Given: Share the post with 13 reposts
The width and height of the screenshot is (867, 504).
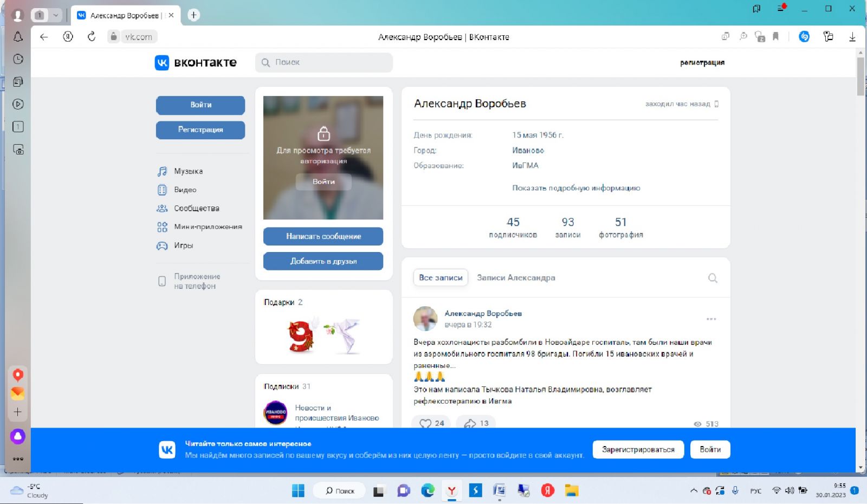Looking at the screenshot, I should [x=476, y=423].
